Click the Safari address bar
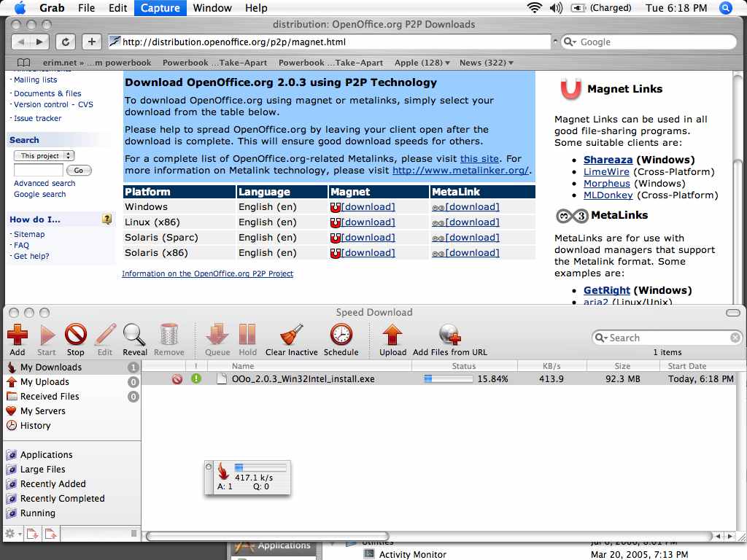 point(329,42)
